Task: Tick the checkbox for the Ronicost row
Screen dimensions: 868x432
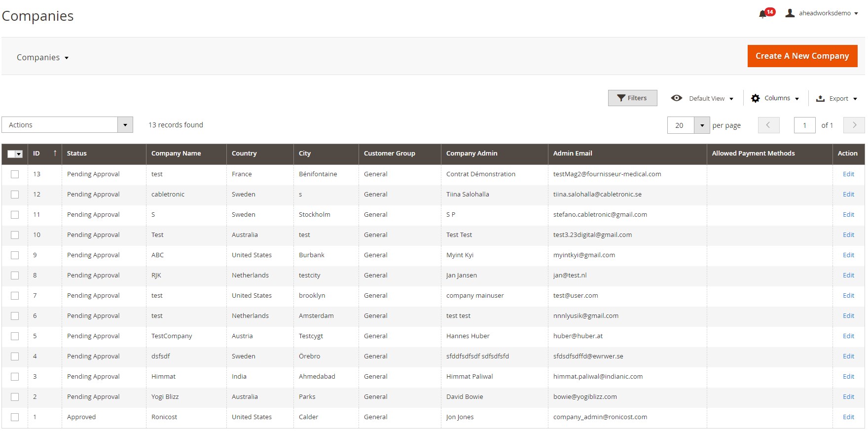Action: (x=15, y=417)
